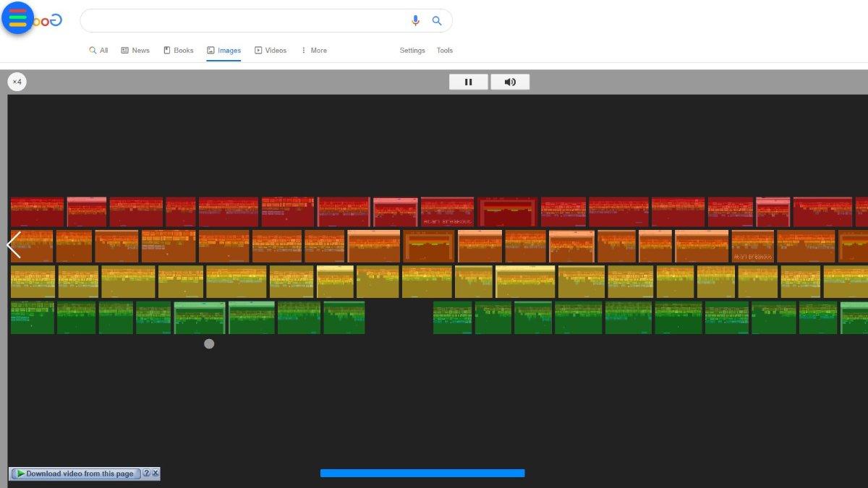Click the Google logo behind the menu icon

(49, 20)
